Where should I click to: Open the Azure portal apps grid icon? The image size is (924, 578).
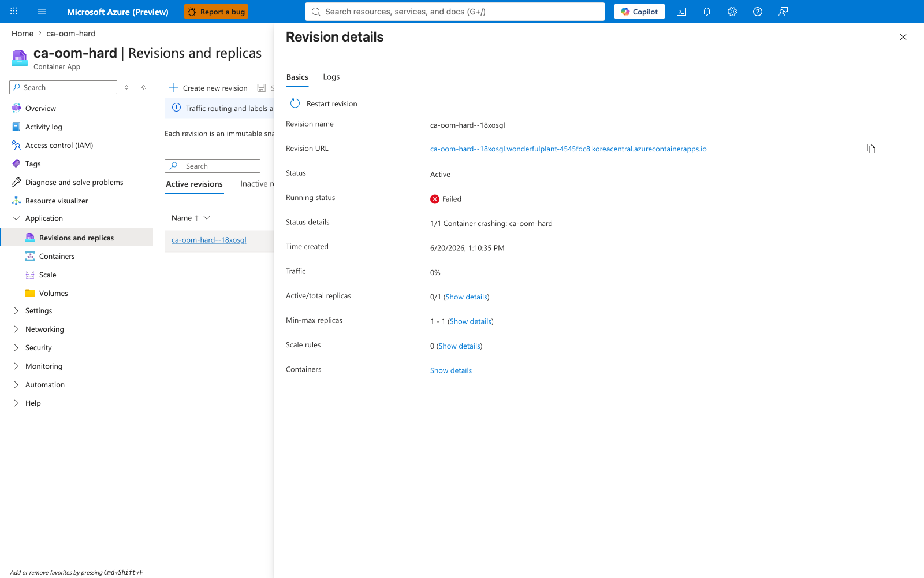(x=14, y=12)
